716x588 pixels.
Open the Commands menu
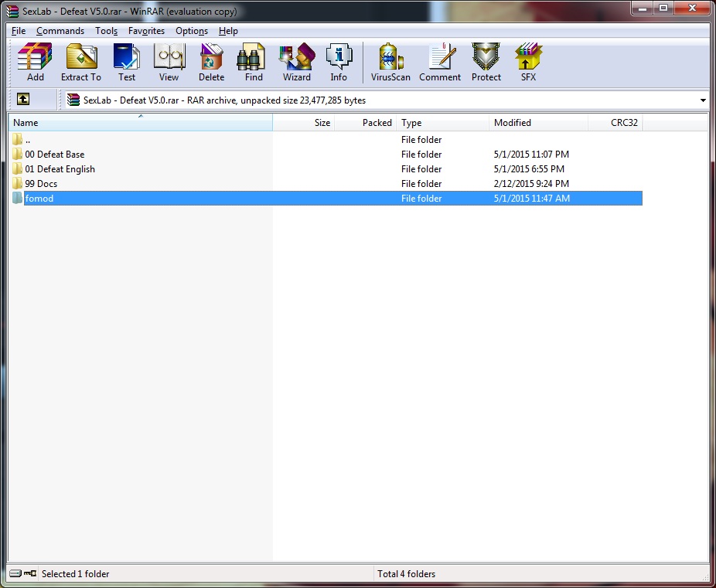(60, 31)
